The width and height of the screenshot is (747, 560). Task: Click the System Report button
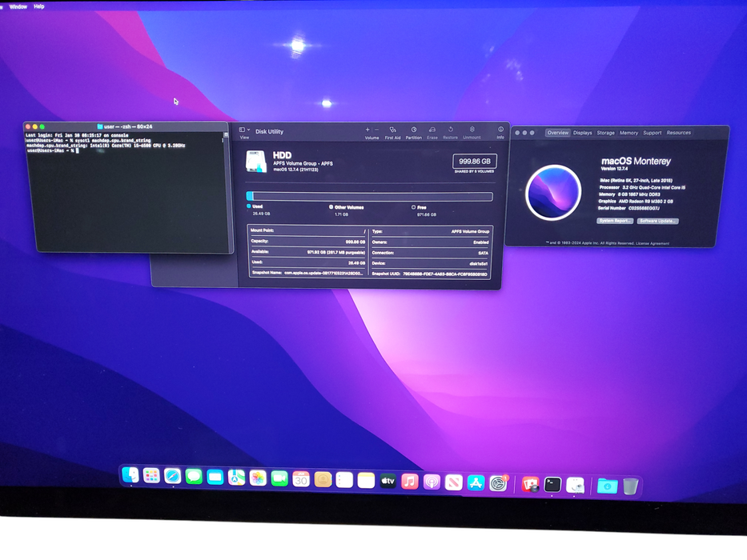click(615, 221)
